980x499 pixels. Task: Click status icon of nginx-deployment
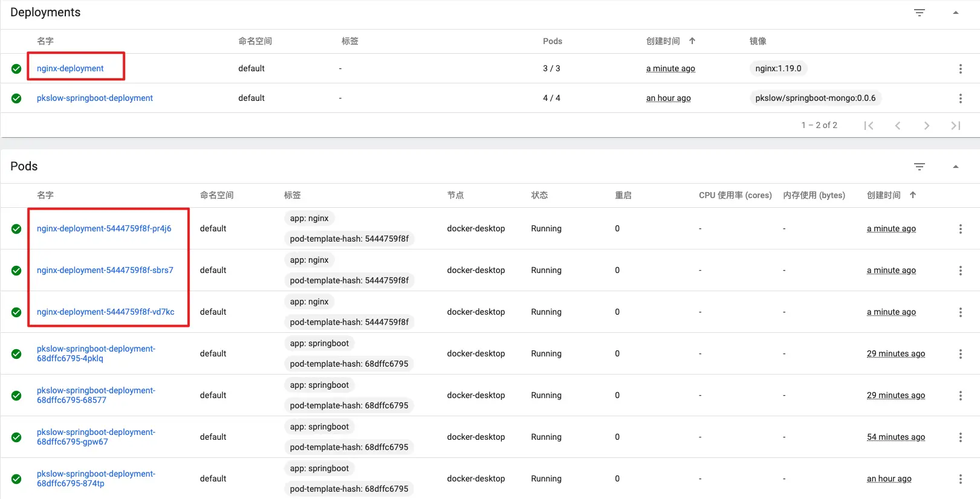point(16,69)
